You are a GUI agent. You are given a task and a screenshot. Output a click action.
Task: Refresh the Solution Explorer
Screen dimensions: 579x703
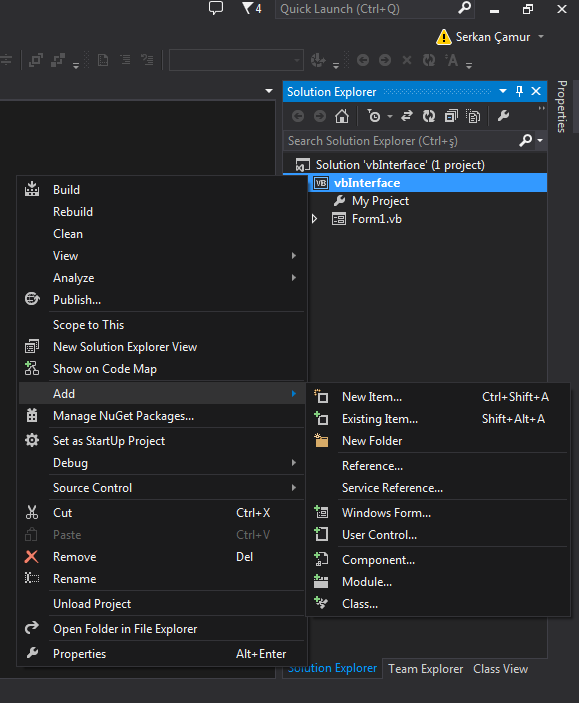(429, 117)
